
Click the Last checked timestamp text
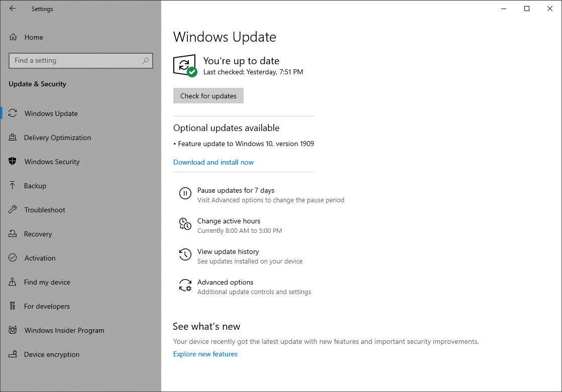253,72
